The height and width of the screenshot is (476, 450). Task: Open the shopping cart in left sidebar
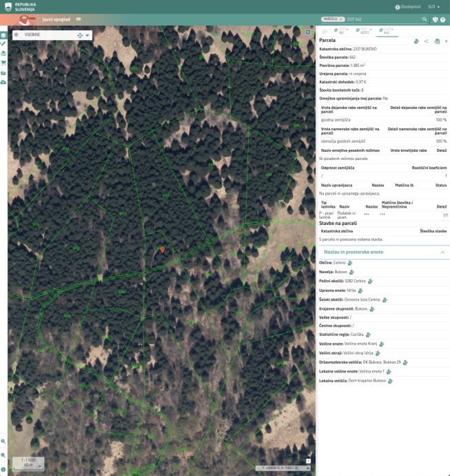(x=3, y=63)
